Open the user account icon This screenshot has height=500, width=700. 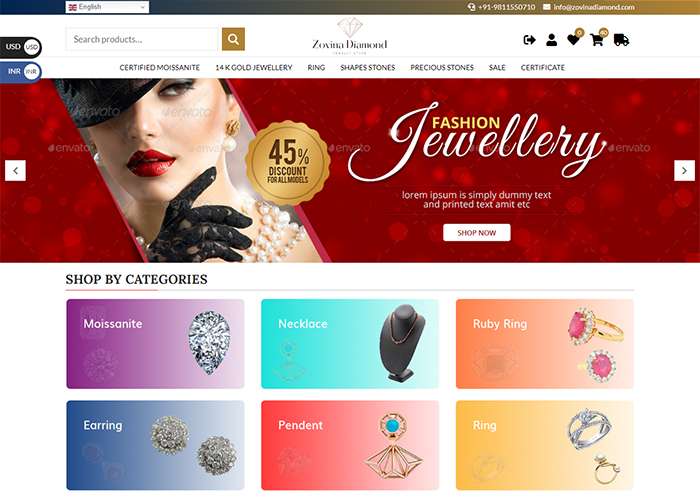tap(551, 40)
